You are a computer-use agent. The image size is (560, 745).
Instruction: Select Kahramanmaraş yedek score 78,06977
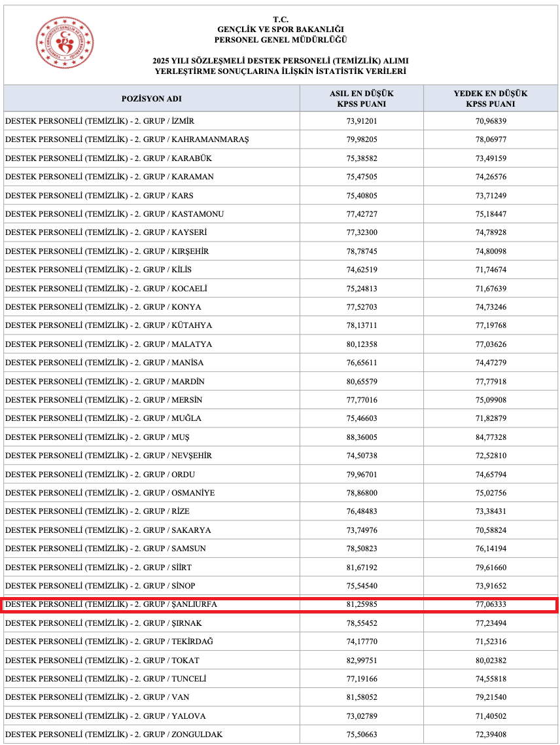pos(491,139)
